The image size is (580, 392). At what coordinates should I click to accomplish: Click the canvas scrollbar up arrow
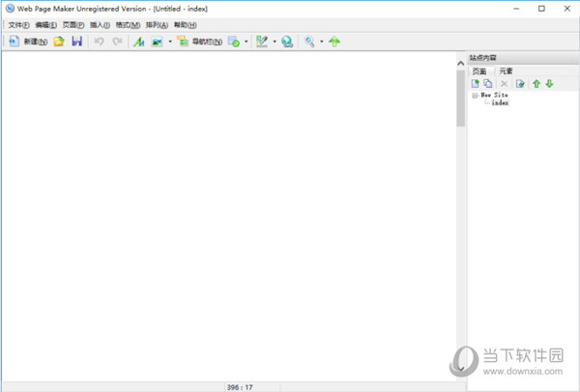pyautogui.click(x=460, y=64)
